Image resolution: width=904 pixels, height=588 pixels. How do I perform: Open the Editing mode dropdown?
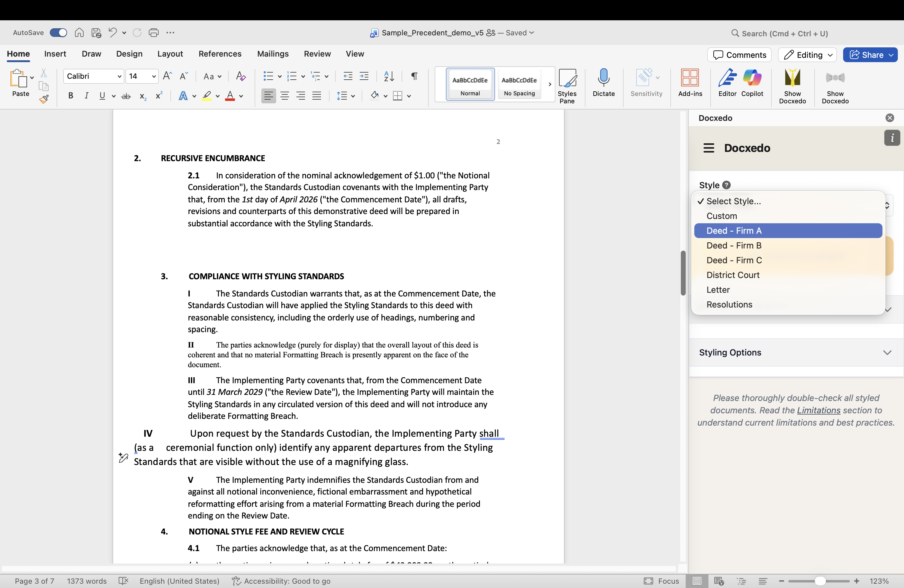click(x=807, y=55)
